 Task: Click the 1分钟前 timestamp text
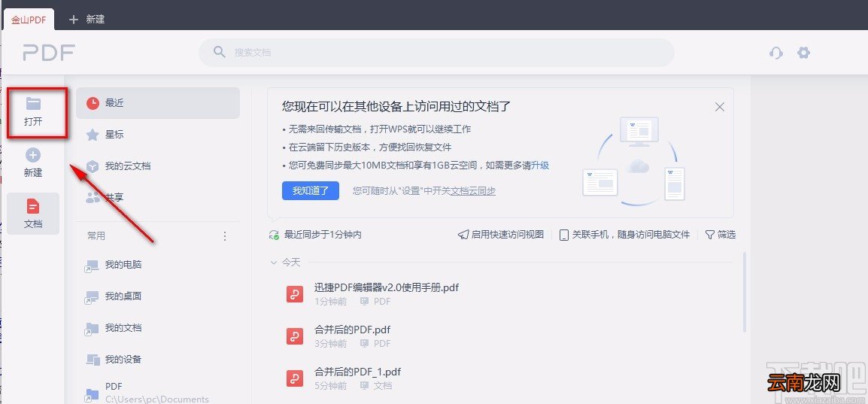[330, 302]
